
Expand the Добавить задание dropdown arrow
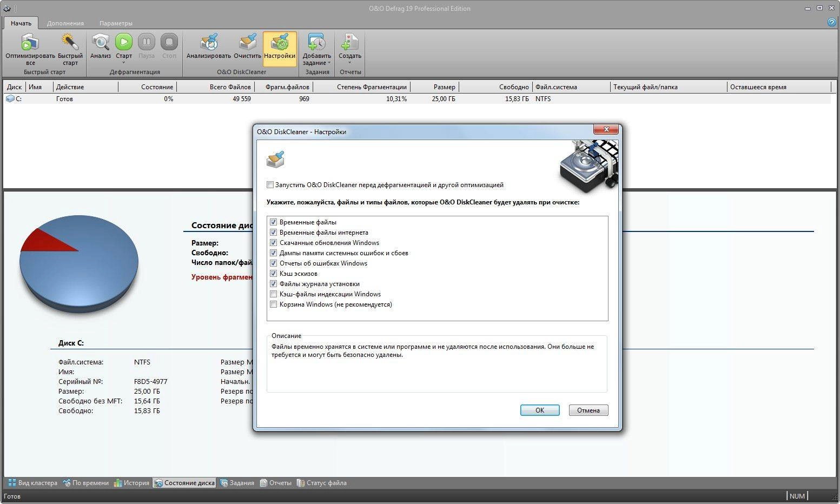(x=329, y=63)
